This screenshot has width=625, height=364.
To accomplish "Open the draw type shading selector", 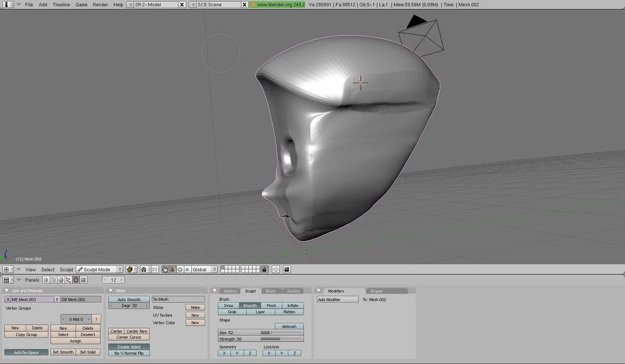I will tap(131, 269).
